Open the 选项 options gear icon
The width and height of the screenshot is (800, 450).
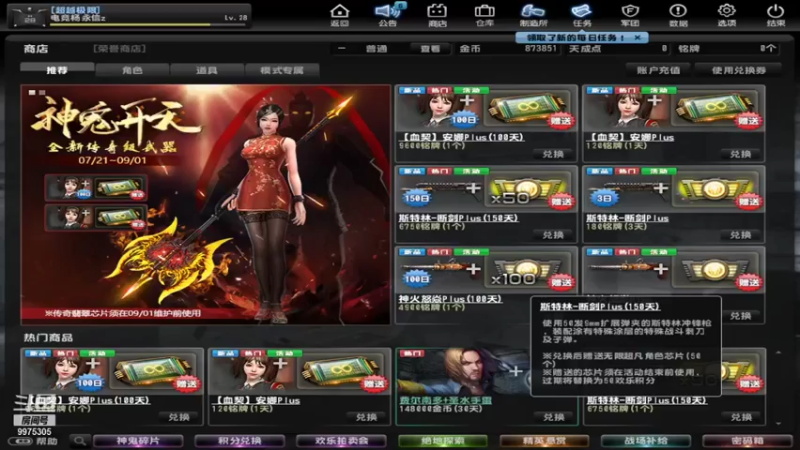point(727,15)
